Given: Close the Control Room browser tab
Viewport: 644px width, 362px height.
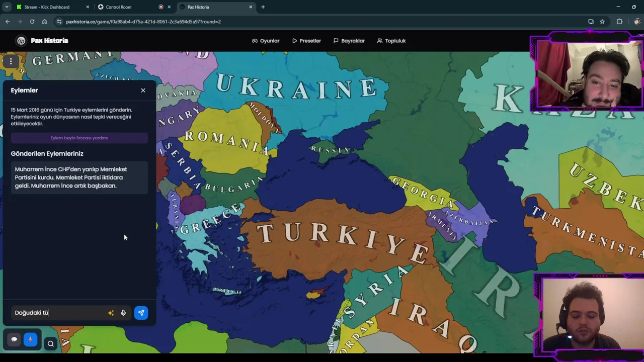Looking at the screenshot, I should tap(169, 7).
